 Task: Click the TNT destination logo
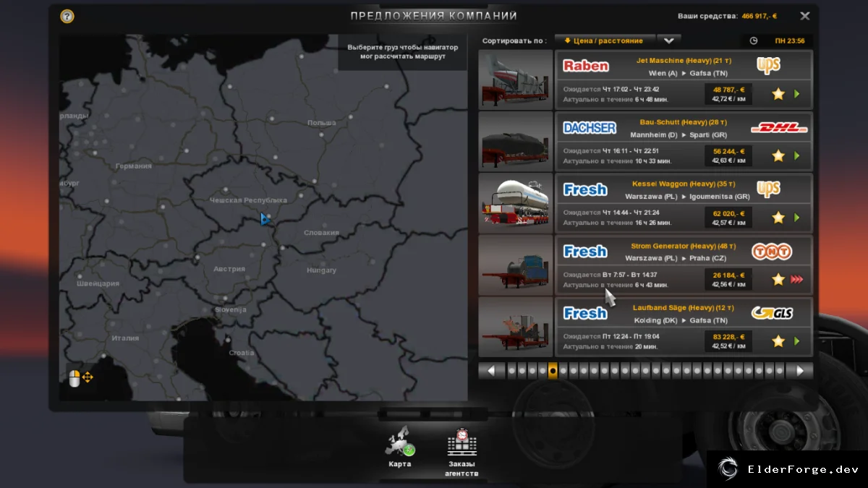[772, 252]
